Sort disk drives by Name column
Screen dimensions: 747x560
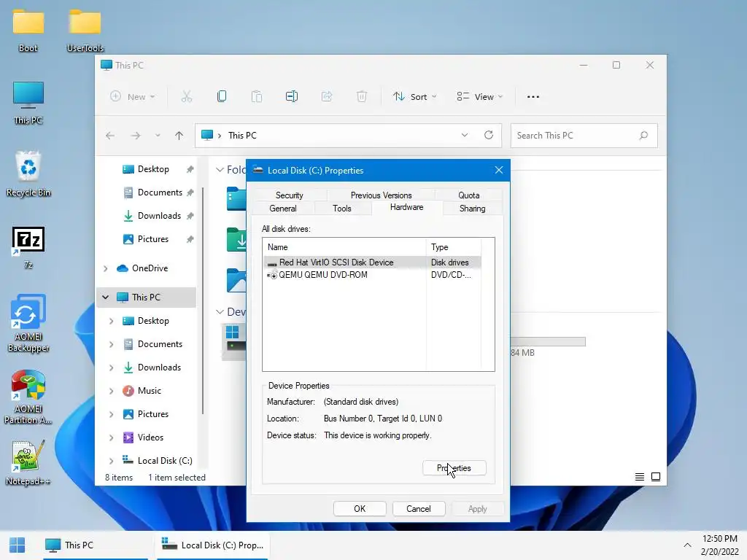pos(344,247)
